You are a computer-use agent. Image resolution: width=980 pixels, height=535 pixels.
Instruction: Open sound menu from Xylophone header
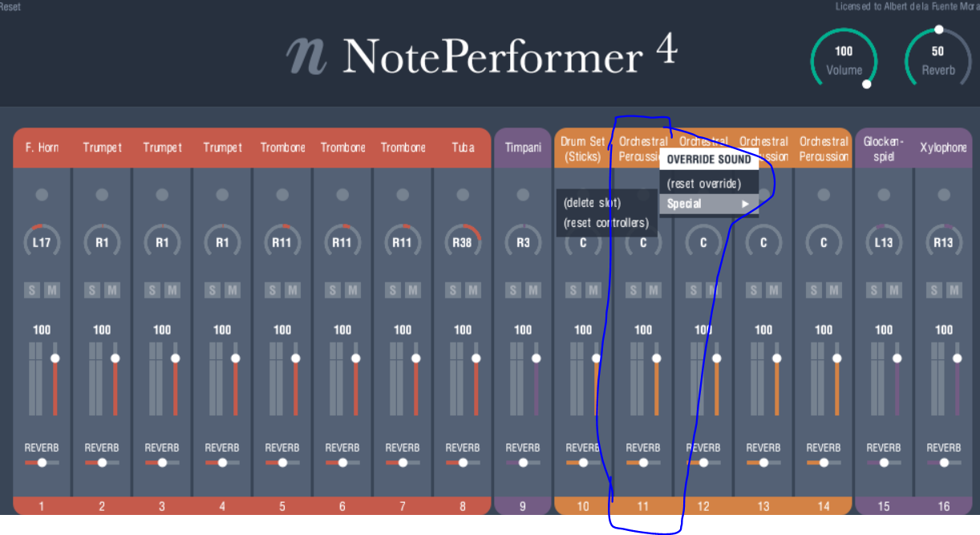[x=944, y=148]
